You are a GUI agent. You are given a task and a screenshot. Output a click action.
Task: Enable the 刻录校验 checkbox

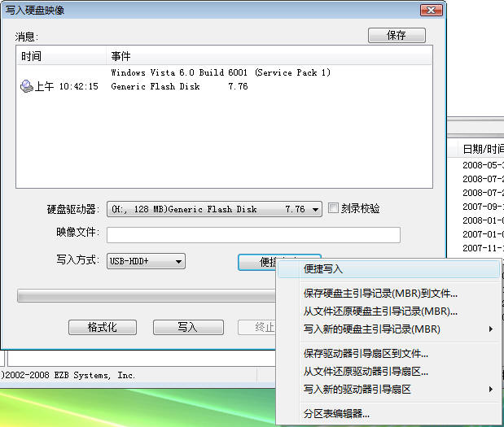(333, 209)
